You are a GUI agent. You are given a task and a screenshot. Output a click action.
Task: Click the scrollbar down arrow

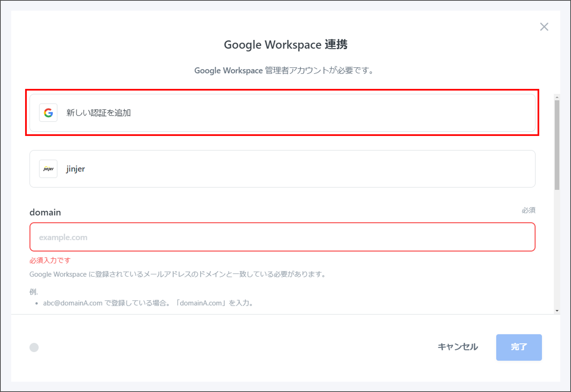pos(557,311)
